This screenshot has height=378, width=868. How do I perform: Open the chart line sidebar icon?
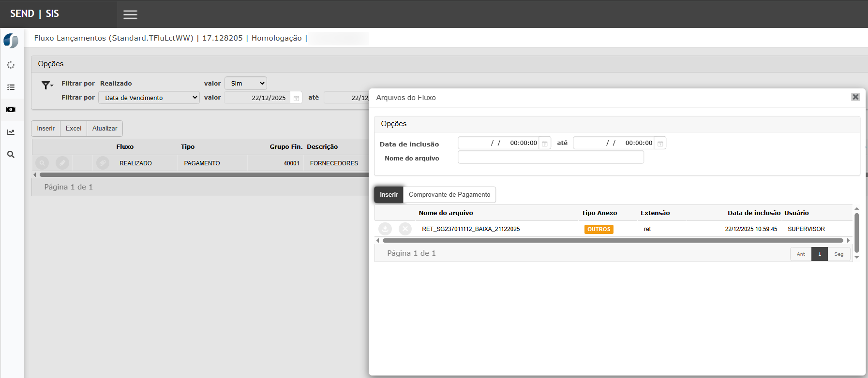coord(11,132)
